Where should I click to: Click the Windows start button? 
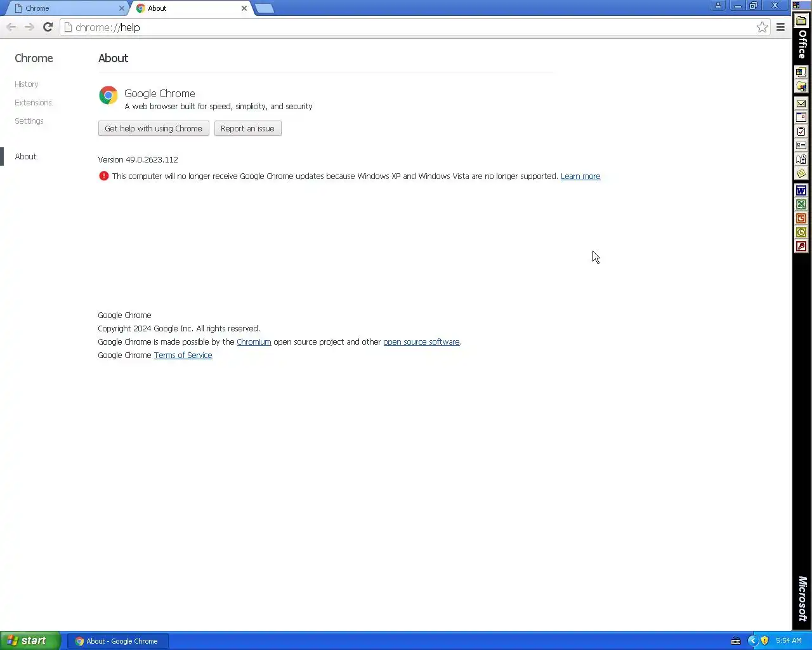[x=30, y=641]
